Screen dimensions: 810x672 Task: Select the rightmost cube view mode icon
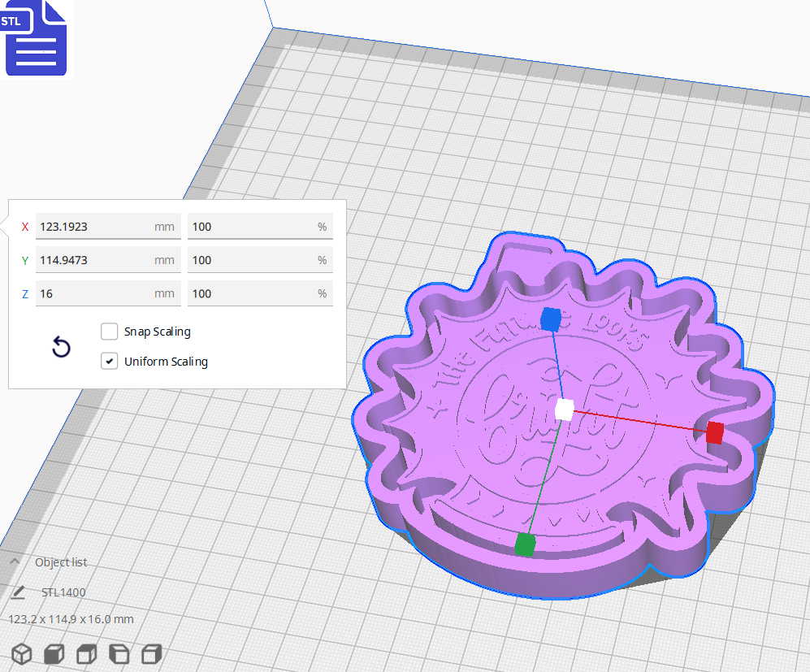151,653
